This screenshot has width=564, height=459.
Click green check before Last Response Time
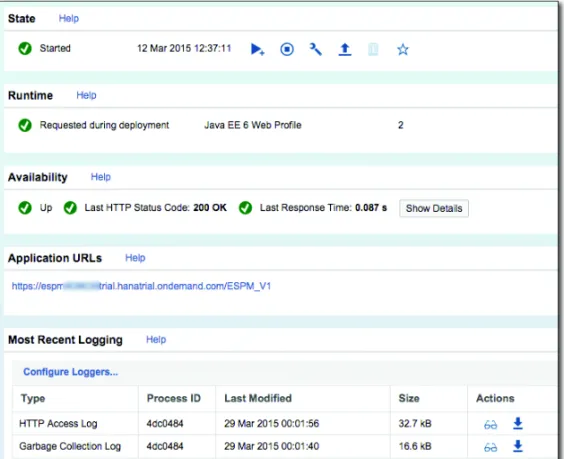245,208
